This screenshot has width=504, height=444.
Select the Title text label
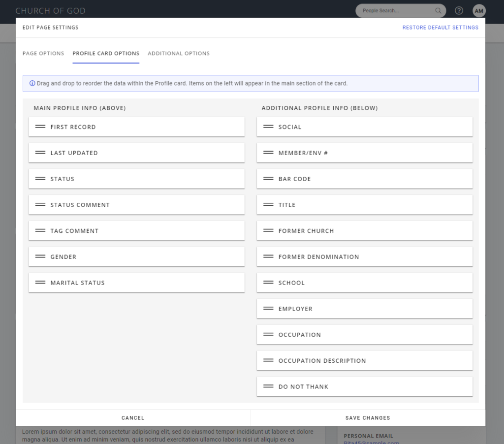pos(287,205)
